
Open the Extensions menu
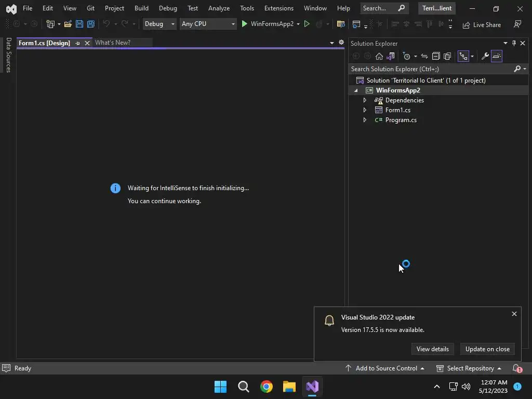click(279, 8)
